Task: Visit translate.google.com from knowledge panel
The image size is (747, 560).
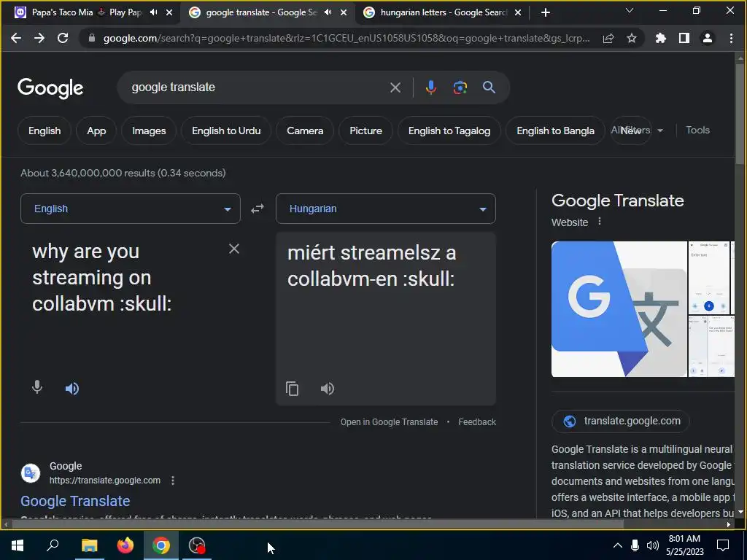Action: click(x=621, y=421)
